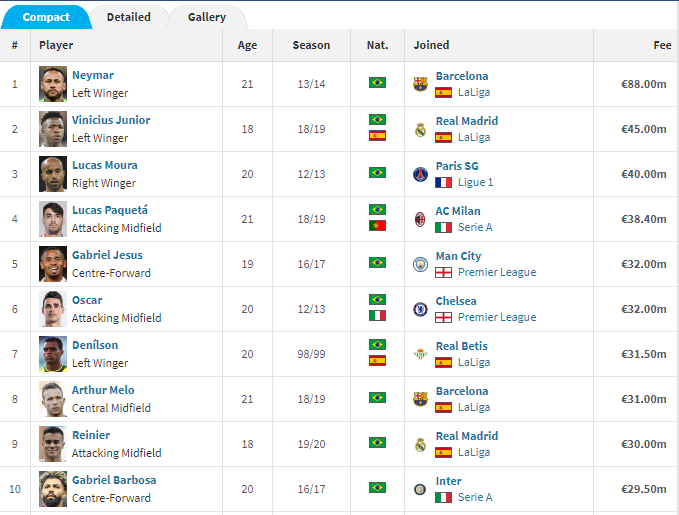Click the Barcelona crest in Neymar's row

point(420,84)
